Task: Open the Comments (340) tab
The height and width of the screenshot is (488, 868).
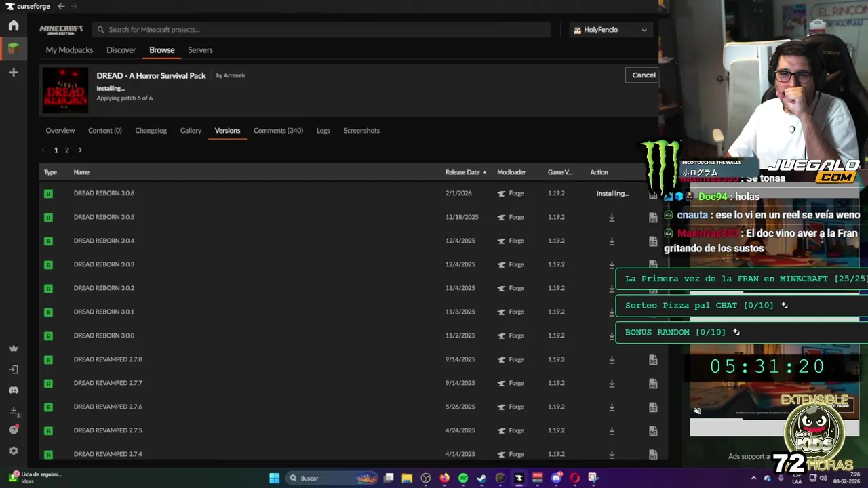Action: 278,131
